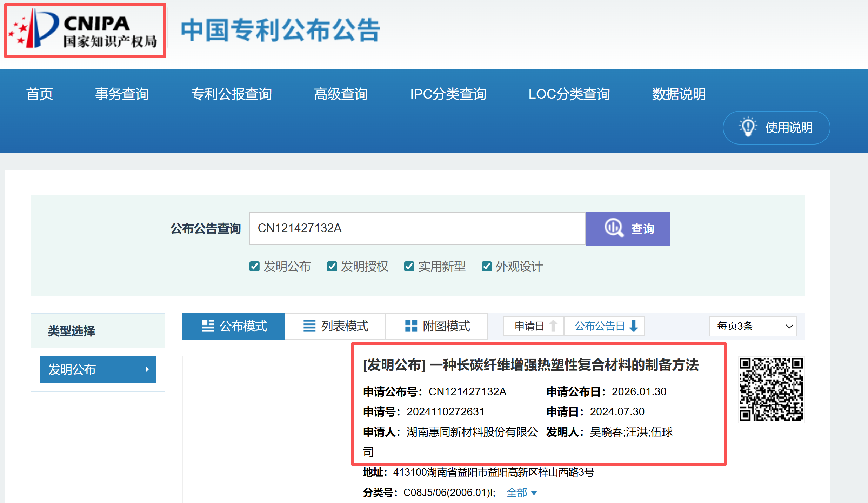Viewport: 868px width, 503px height.
Task: Click the lightbulb icon beside 使用说明
Action: pos(747,127)
